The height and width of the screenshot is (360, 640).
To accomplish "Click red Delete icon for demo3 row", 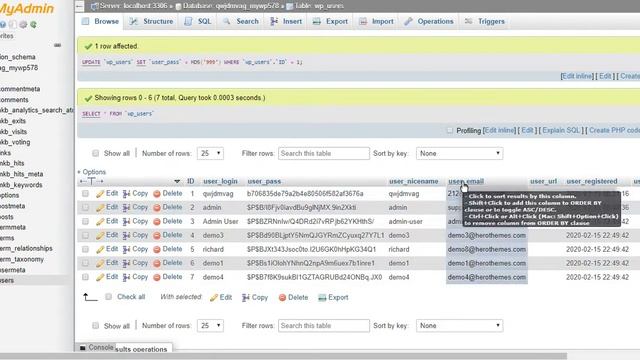I will click(157, 236).
